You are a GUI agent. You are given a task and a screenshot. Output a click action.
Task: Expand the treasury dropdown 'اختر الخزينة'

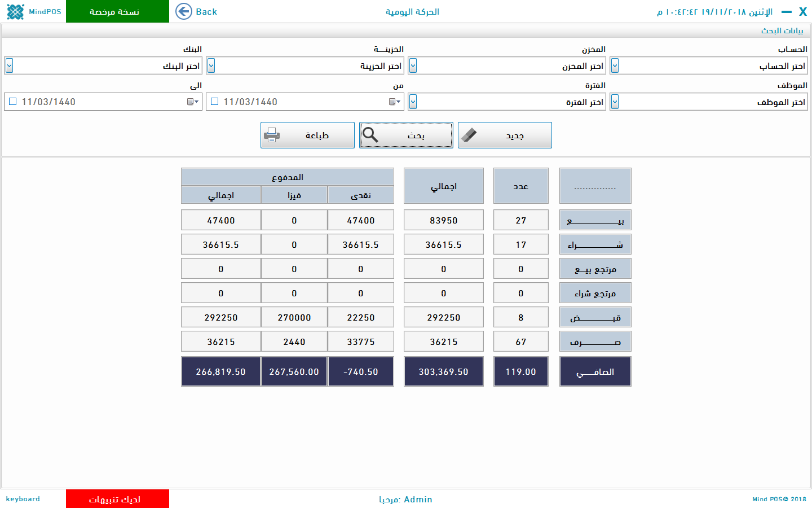pos(211,65)
